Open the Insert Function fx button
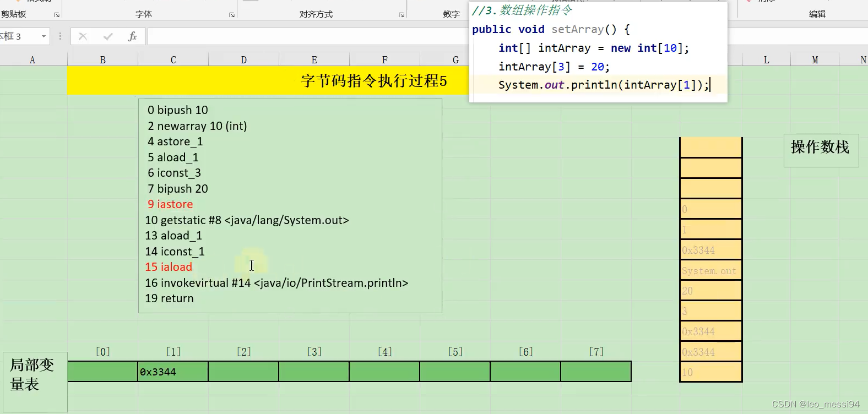868x414 pixels. [132, 36]
